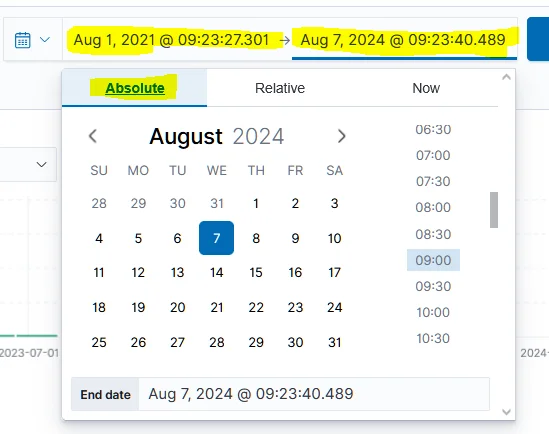
Task: Select the 09:30 time option
Action: coord(433,286)
